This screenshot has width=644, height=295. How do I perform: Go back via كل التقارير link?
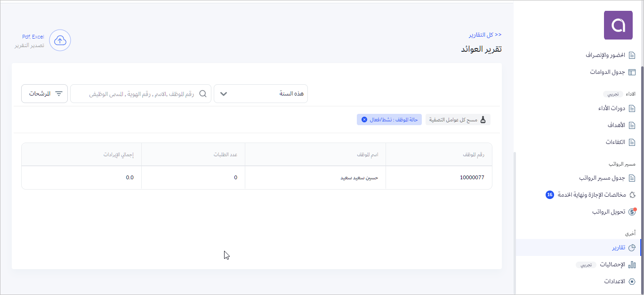click(485, 35)
